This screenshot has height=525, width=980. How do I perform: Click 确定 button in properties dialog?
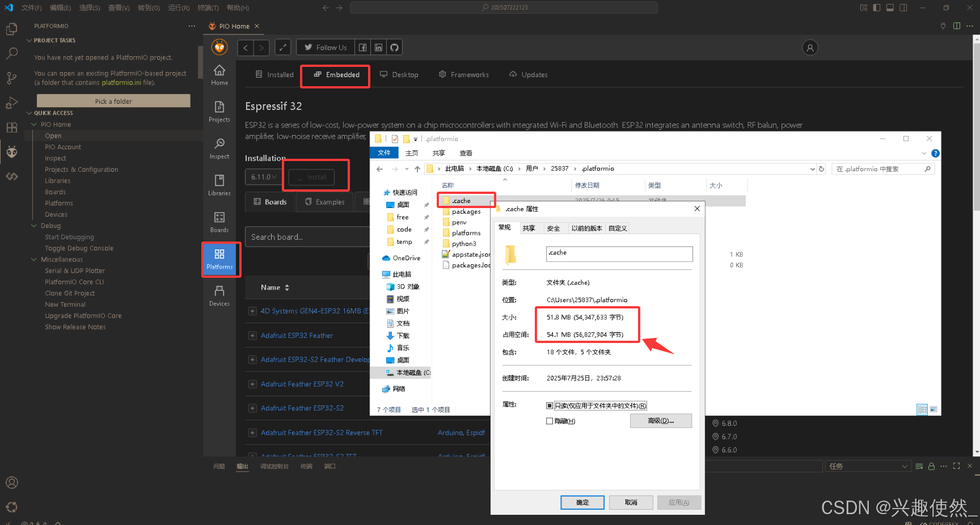582,502
